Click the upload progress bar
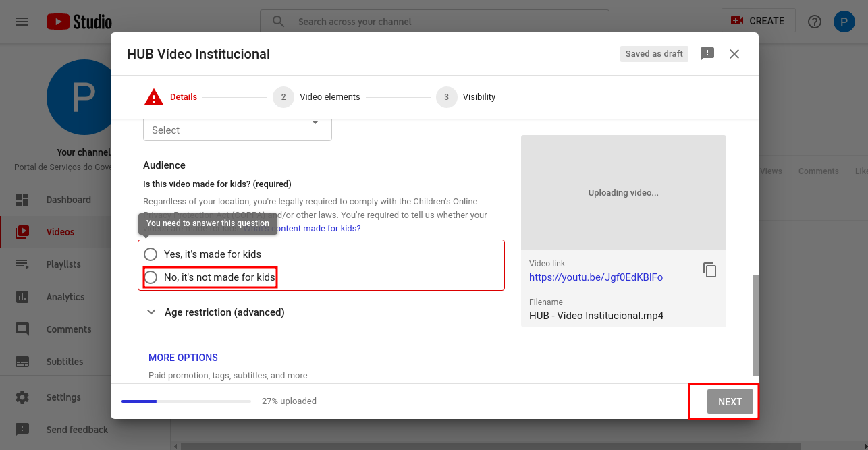The image size is (868, 450). pyautogui.click(x=186, y=401)
